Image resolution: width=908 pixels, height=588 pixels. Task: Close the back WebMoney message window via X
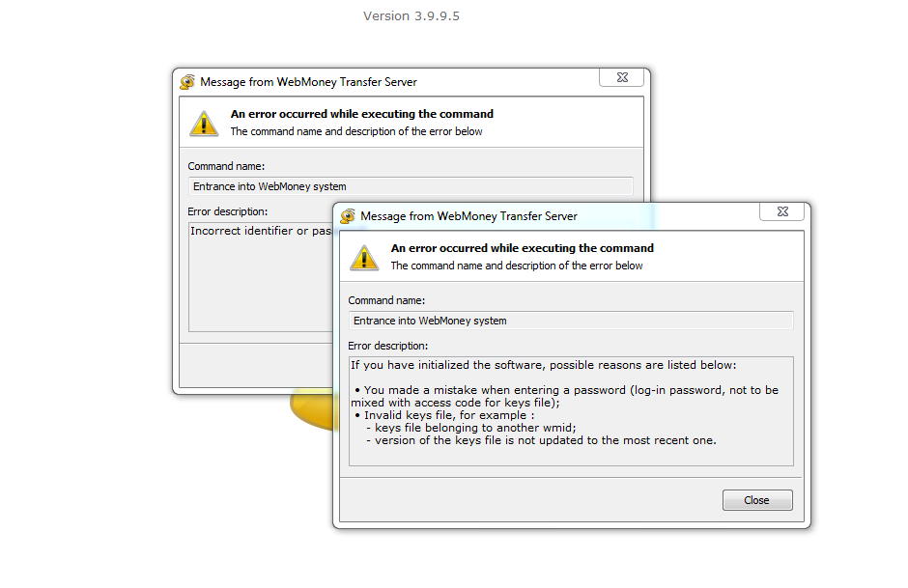pyautogui.click(x=622, y=77)
